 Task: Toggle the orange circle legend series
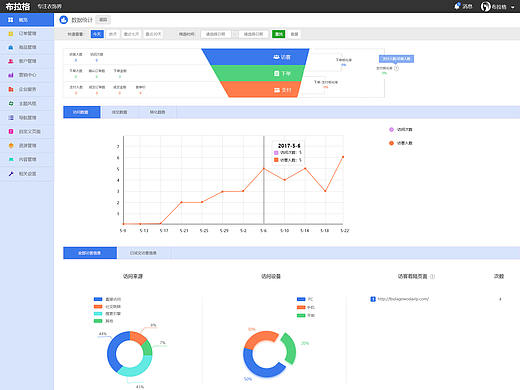point(391,143)
